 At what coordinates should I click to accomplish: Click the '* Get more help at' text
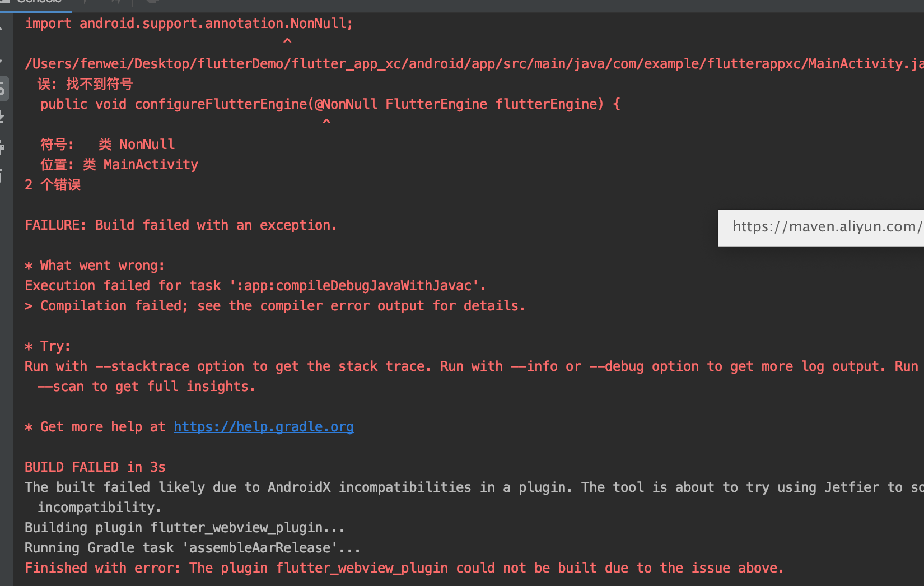pos(95,427)
